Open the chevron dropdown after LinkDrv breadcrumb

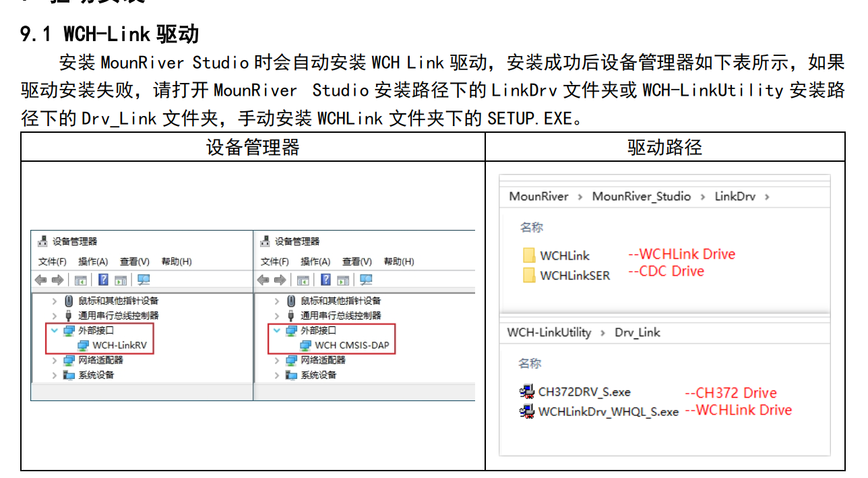767,197
